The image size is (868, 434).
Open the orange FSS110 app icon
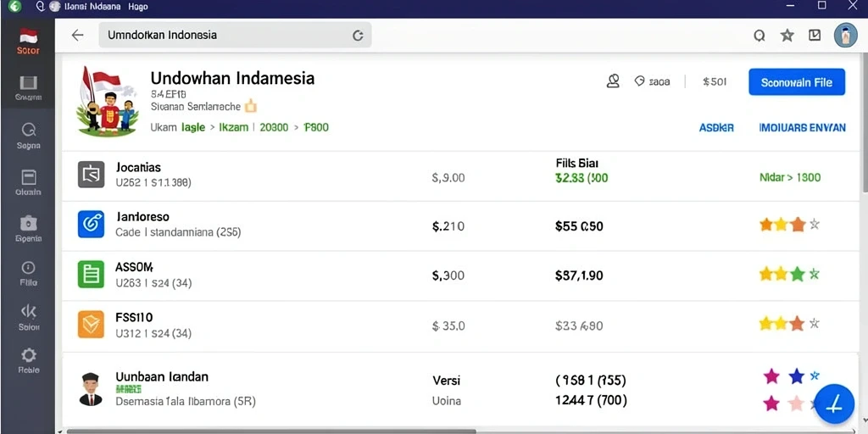pos(91,325)
